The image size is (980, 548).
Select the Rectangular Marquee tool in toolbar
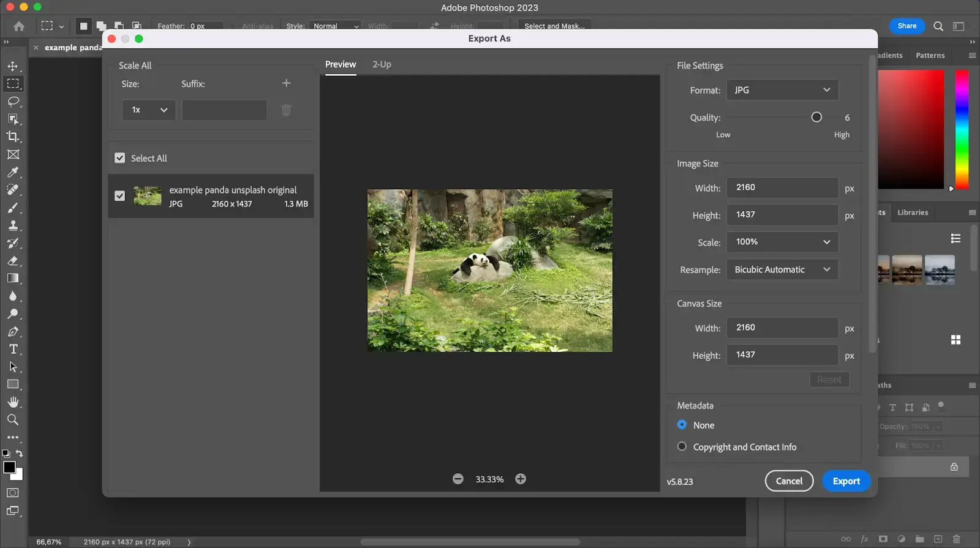pyautogui.click(x=13, y=84)
